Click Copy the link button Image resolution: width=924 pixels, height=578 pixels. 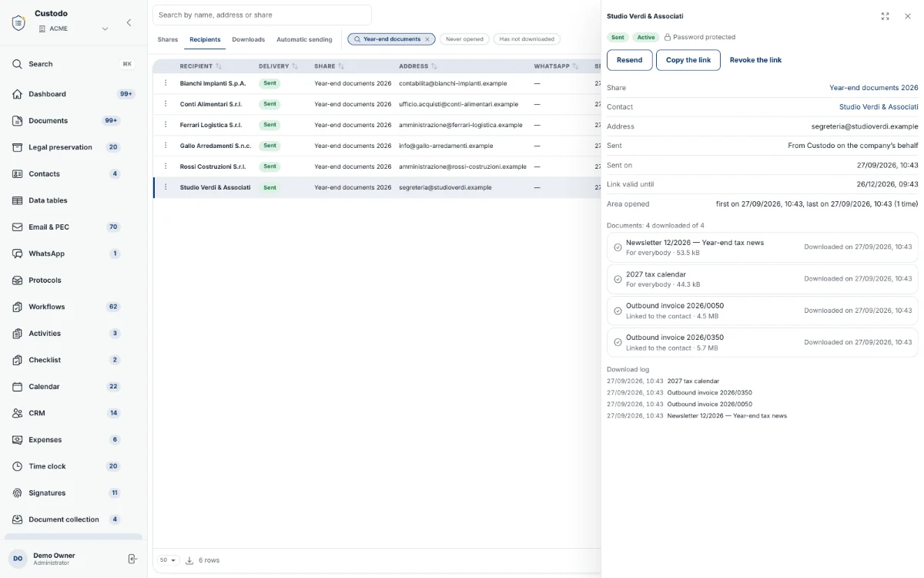point(688,60)
